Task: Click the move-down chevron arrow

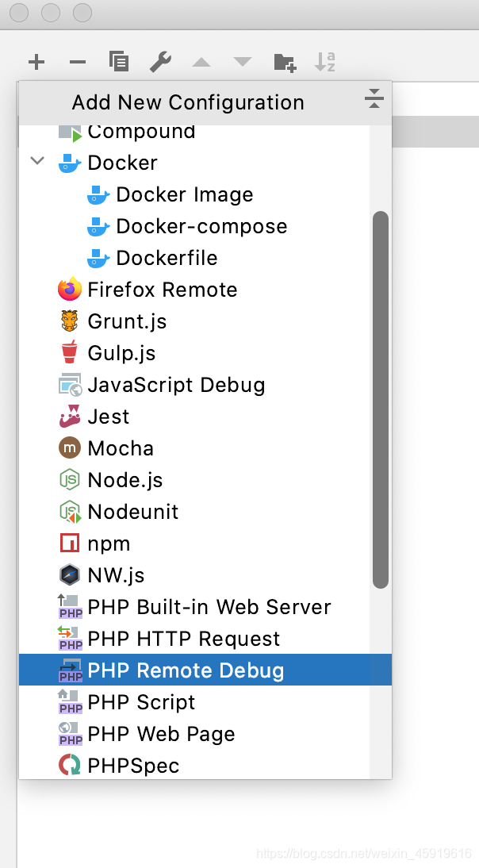Action: 243,61
